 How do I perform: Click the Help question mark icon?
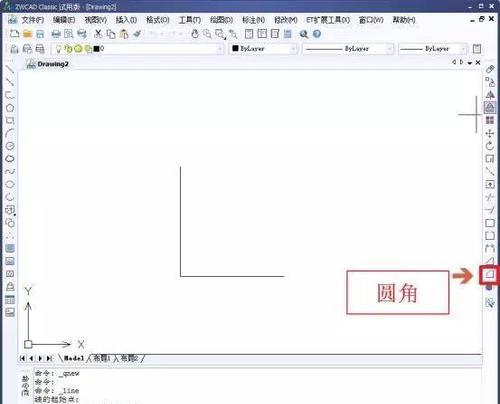(x=317, y=34)
